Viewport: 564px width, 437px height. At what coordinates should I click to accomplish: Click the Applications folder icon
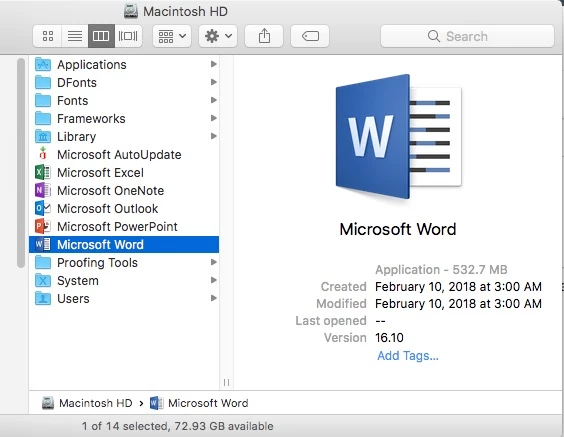tap(43, 64)
